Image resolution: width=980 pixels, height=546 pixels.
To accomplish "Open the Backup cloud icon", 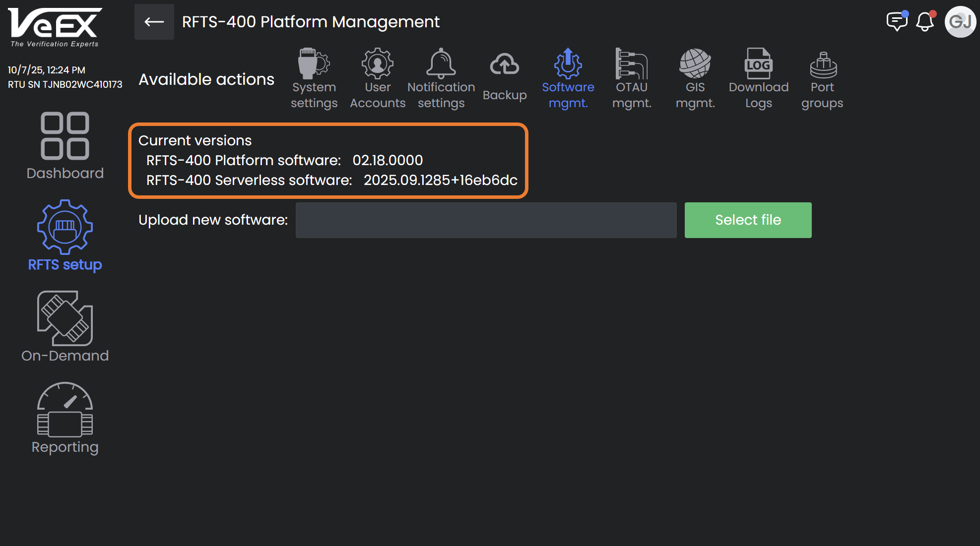I will [x=505, y=64].
